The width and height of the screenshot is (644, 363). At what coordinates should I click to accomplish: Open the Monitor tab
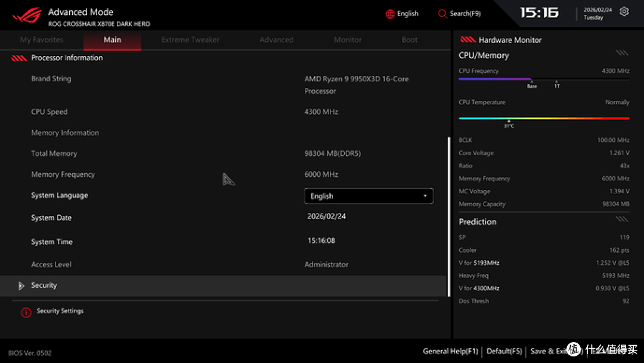click(348, 40)
